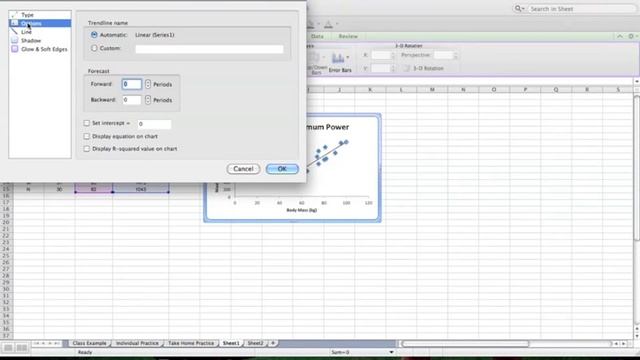This screenshot has height=360, width=640.
Task: Click the Set intercept value field
Action: coord(154,124)
